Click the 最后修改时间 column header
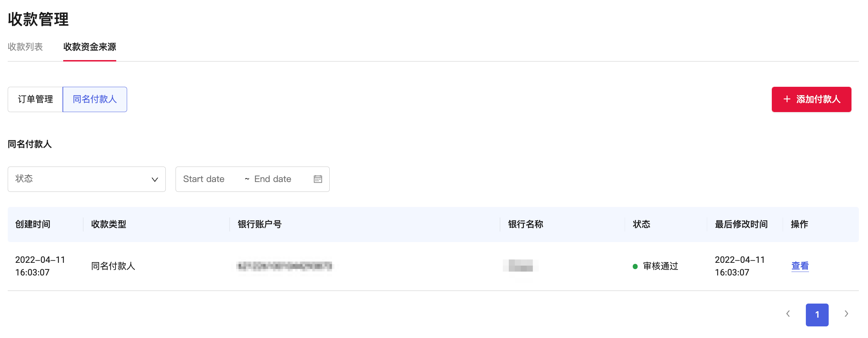The height and width of the screenshot is (338, 868). (x=741, y=224)
